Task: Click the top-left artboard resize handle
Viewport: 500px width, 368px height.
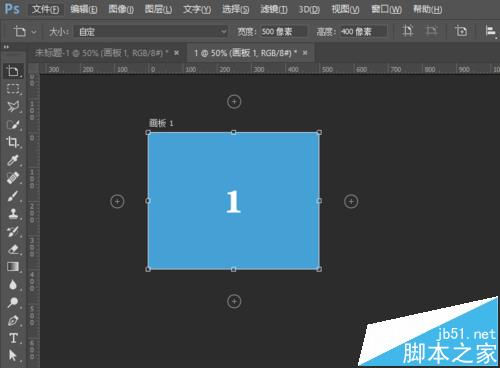Action: (x=148, y=132)
